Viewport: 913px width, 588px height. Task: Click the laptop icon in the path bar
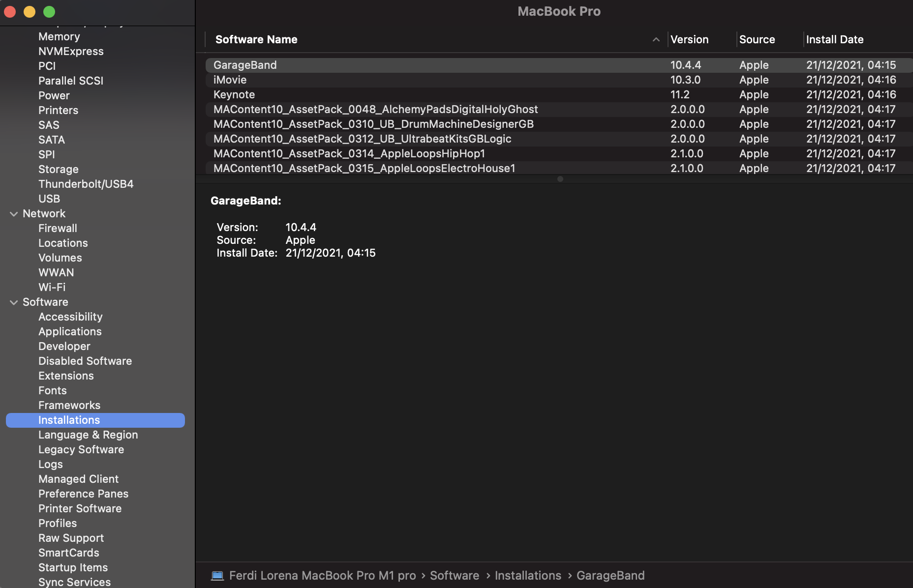(x=217, y=576)
